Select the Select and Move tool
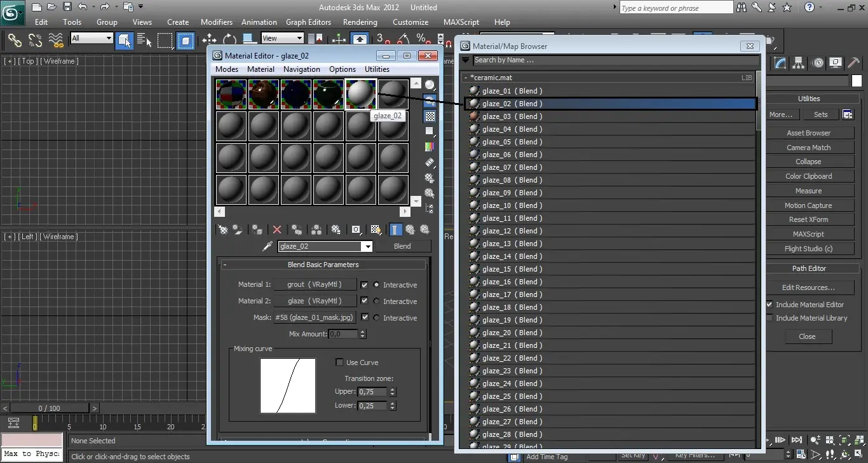The height and width of the screenshot is (463, 868). pos(209,39)
